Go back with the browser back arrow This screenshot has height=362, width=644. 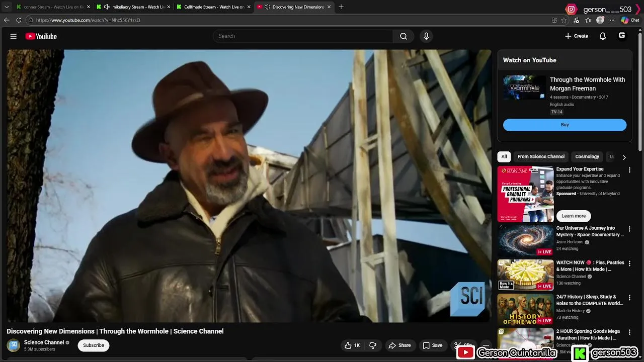point(7,20)
